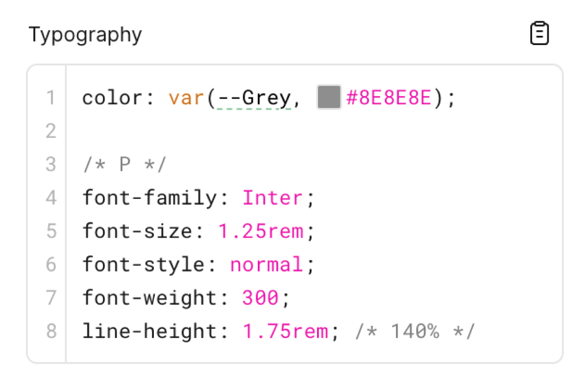Image resolution: width=588 pixels, height=392 pixels.
Task: Click the font-size value 1.25rem
Action: 263,231
